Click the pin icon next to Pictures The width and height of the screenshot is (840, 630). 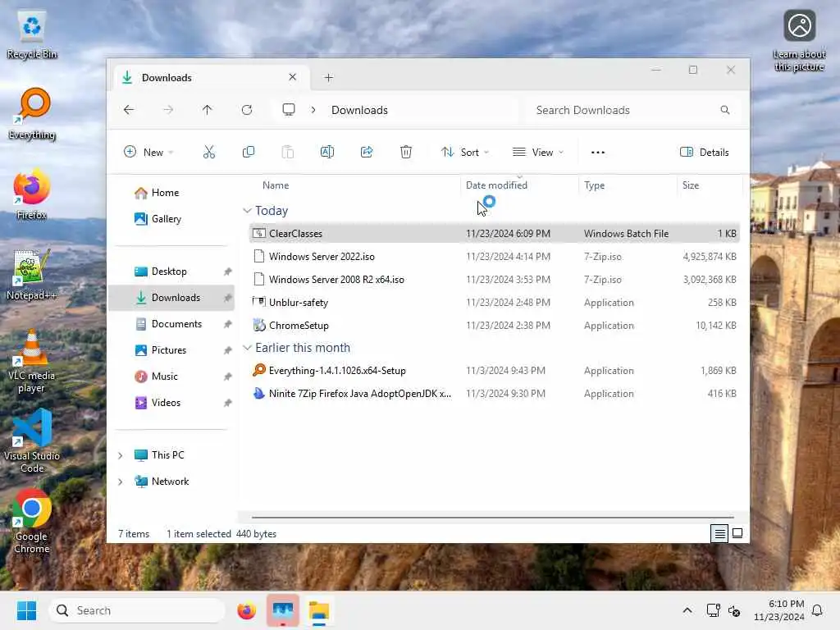pyautogui.click(x=228, y=350)
